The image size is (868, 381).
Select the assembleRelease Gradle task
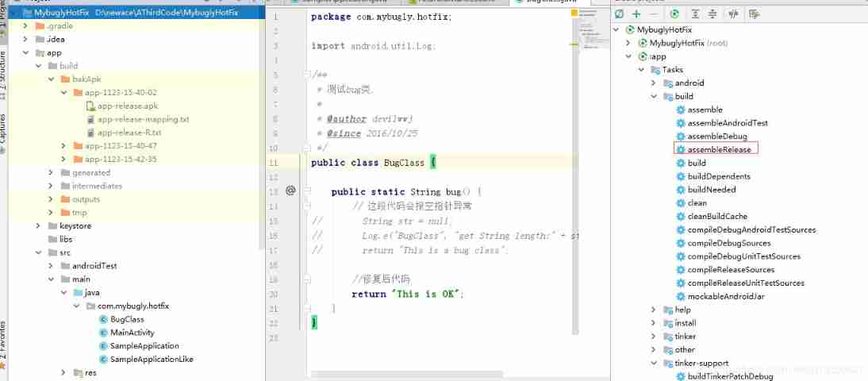click(x=719, y=149)
